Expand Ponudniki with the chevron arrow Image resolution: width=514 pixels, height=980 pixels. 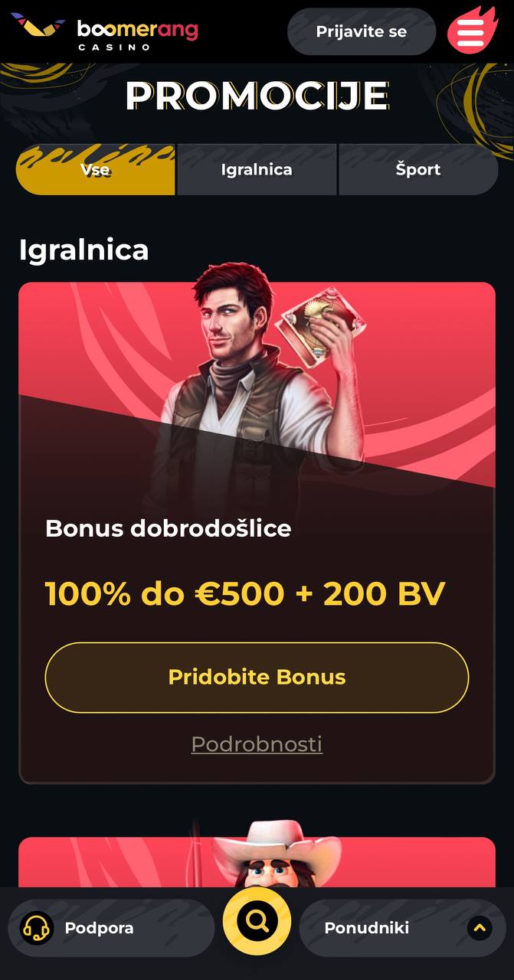480,928
